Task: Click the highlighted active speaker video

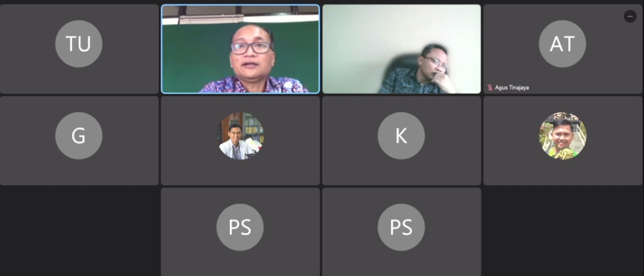Action: point(240,49)
